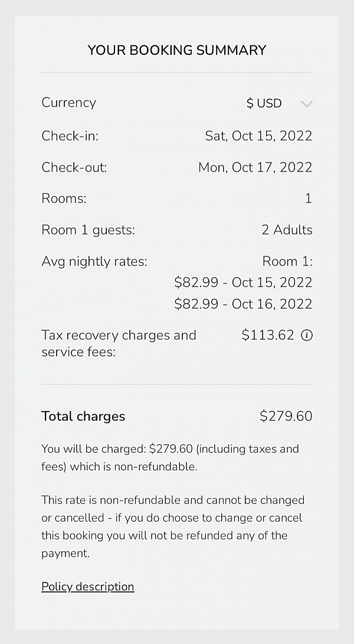This screenshot has width=354, height=644.
Task: Click the Total charges amount $279.60
Action: tap(286, 416)
